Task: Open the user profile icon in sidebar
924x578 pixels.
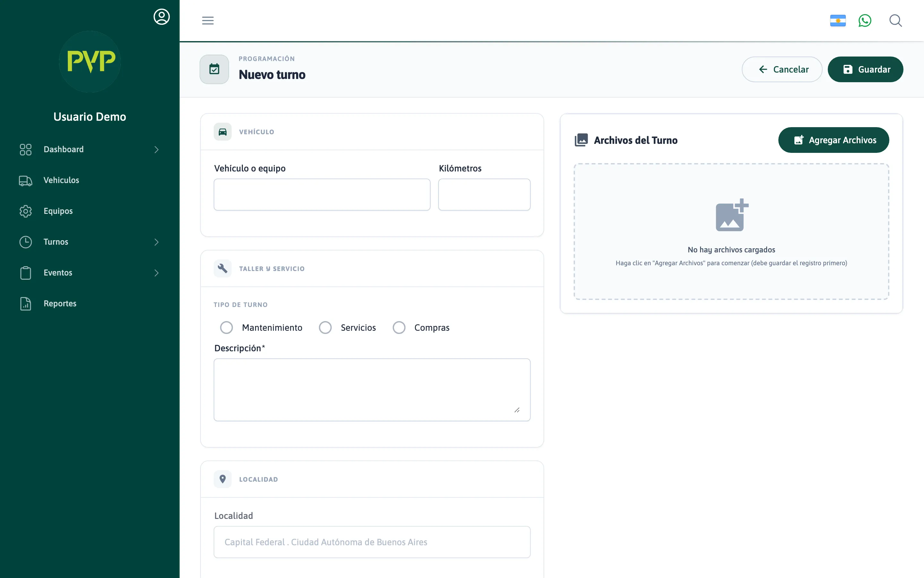Action: [161, 17]
